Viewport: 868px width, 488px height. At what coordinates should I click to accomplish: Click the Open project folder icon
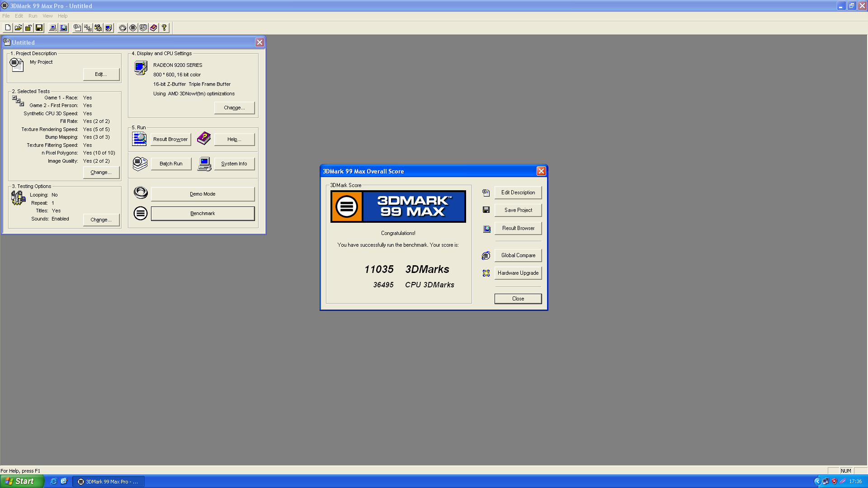tap(18, 28)
